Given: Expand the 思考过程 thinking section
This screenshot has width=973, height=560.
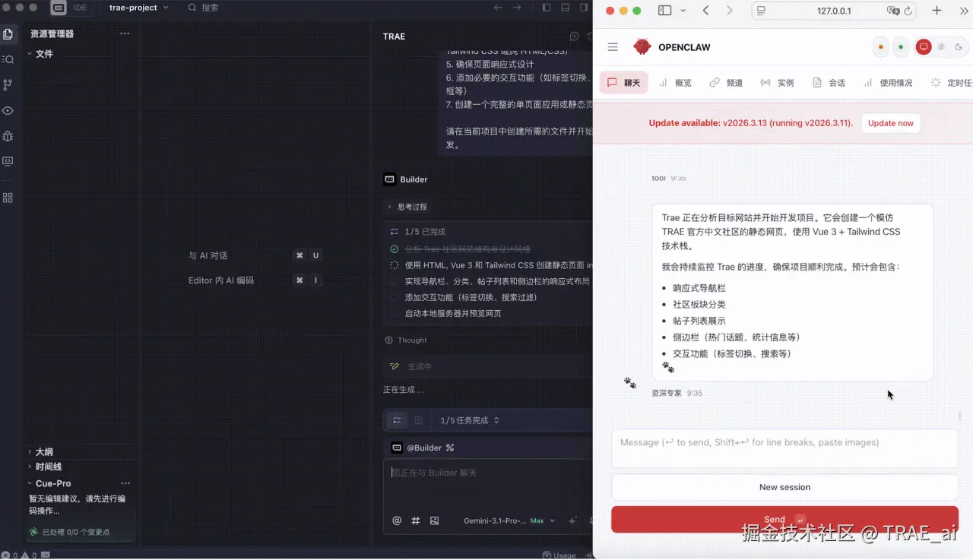Looking at the screenshot, I should click(x=407, y=207).
